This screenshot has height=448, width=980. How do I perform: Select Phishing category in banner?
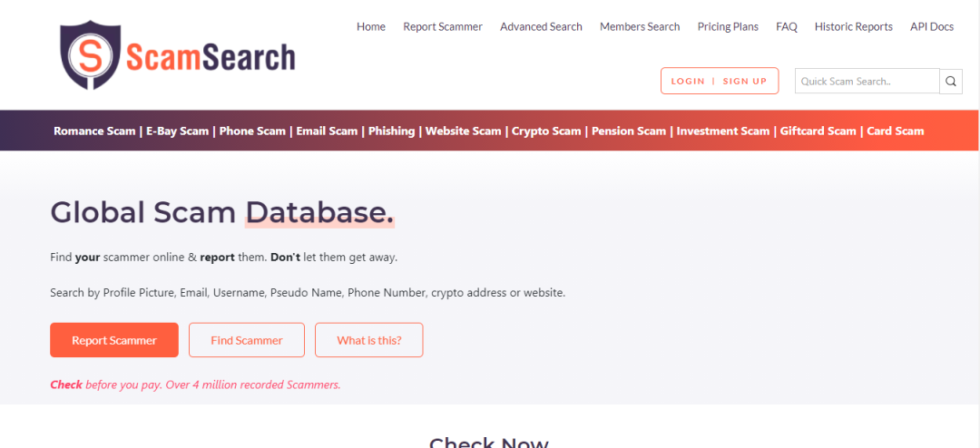click(391, 131)
